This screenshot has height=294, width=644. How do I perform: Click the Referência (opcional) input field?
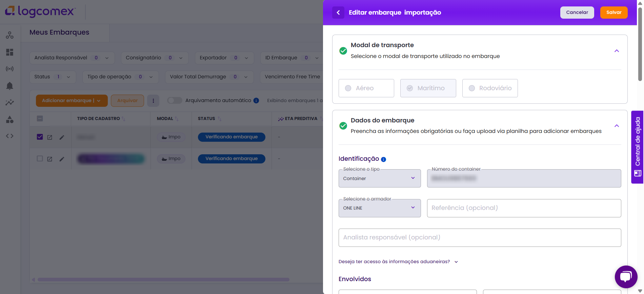pos(524,208)
